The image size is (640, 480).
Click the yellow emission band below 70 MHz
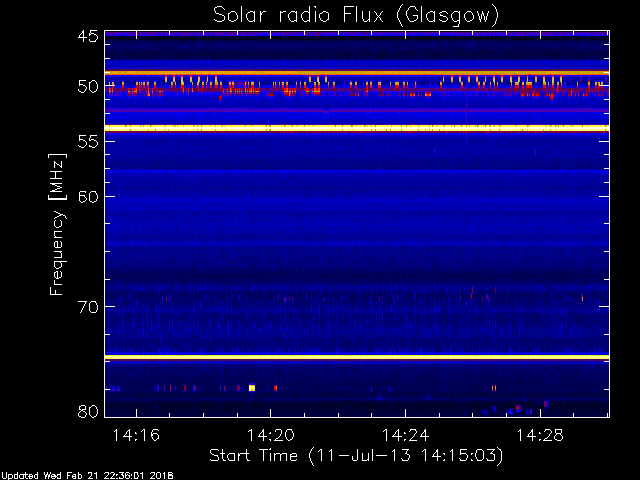tap(357, 357)
